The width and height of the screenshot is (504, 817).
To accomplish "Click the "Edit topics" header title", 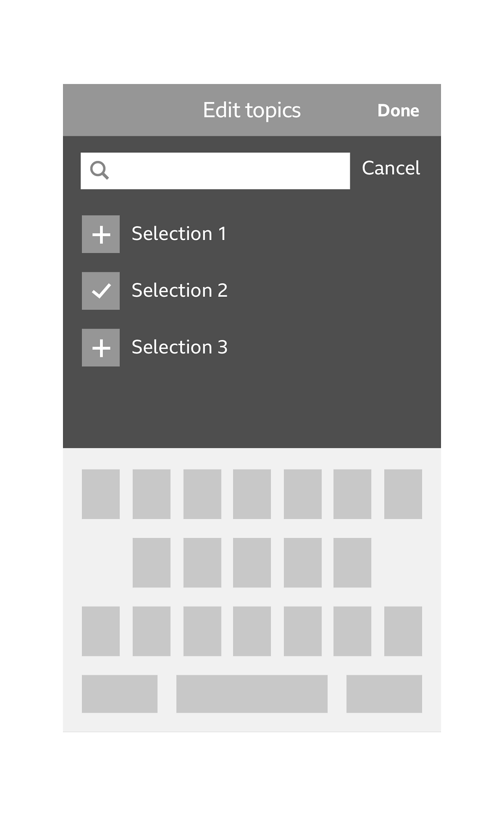I will coord(252,110).
